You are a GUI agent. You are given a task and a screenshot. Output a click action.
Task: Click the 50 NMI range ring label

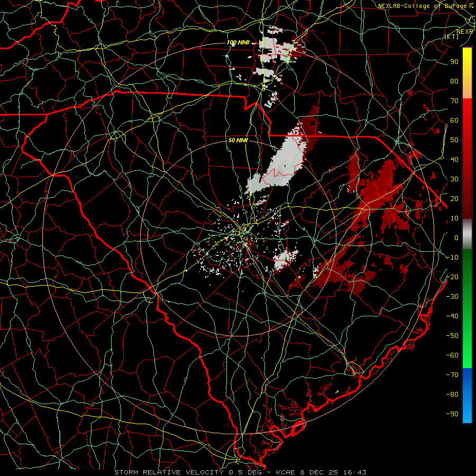[x=238, y=140]
